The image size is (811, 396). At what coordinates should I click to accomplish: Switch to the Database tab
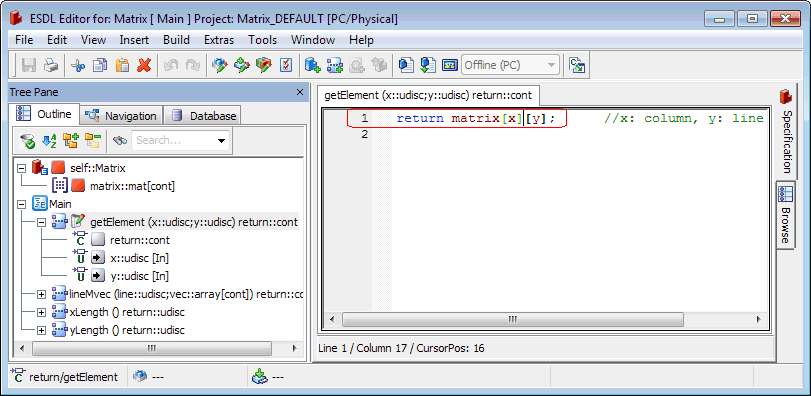pos(202,116)
